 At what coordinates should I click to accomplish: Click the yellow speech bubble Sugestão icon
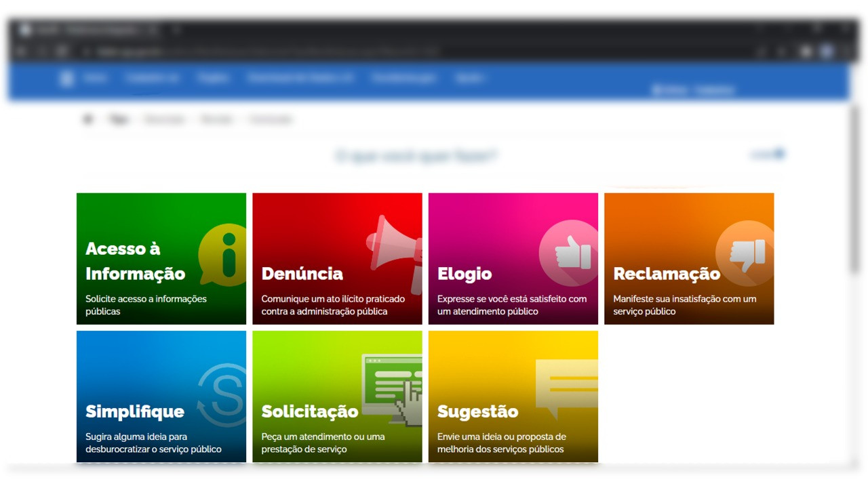pos(567,386)
